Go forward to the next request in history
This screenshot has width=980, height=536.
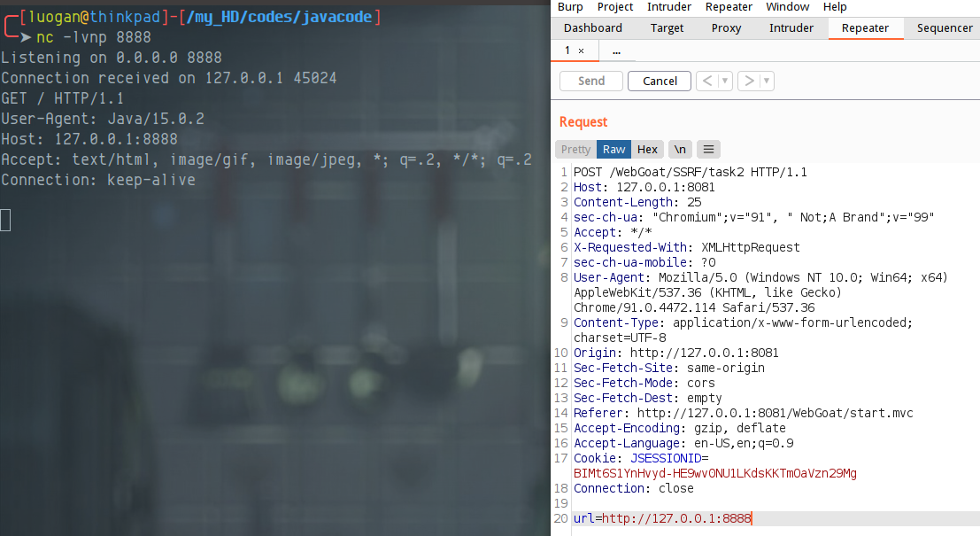point(749,81)
